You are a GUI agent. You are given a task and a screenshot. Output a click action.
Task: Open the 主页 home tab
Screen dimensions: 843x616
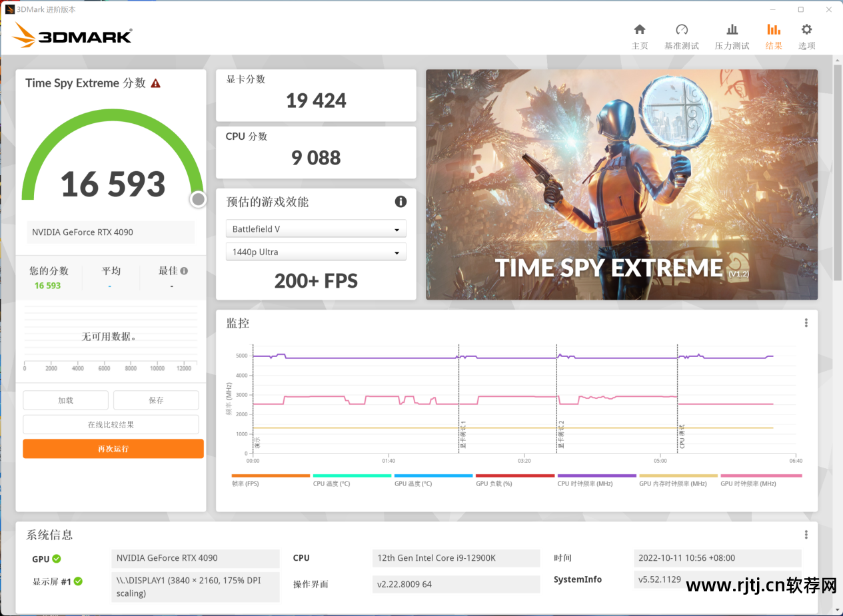pos(640,37)
